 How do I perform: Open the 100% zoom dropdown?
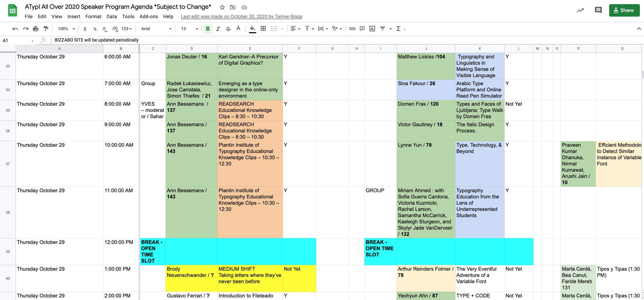tap(66, 29)
